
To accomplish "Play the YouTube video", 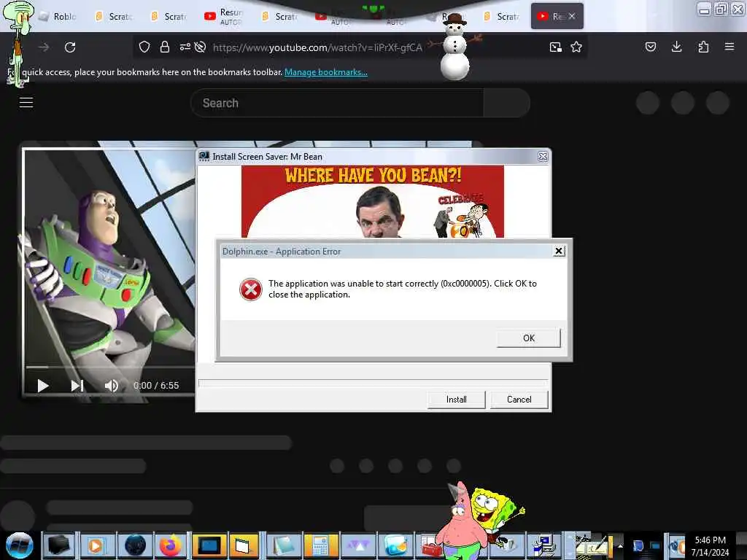I will [x=43, y=386].
